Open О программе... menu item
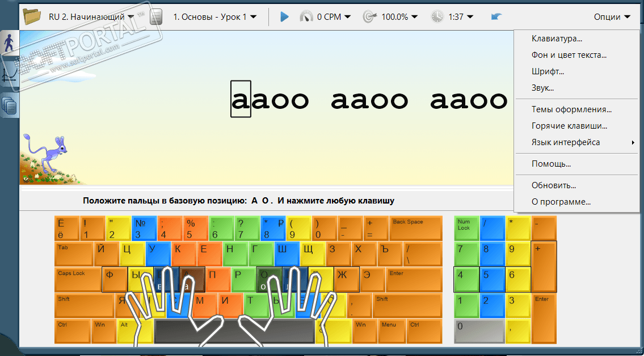 [576, 202]
